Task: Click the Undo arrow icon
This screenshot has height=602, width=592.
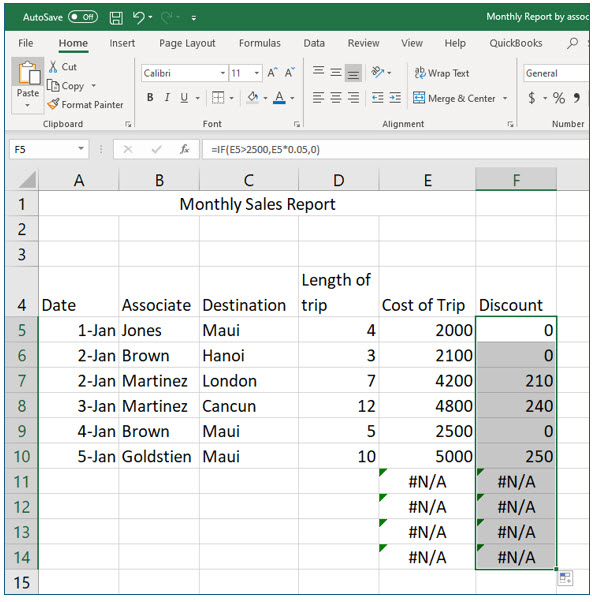Action: click(138, 17)
